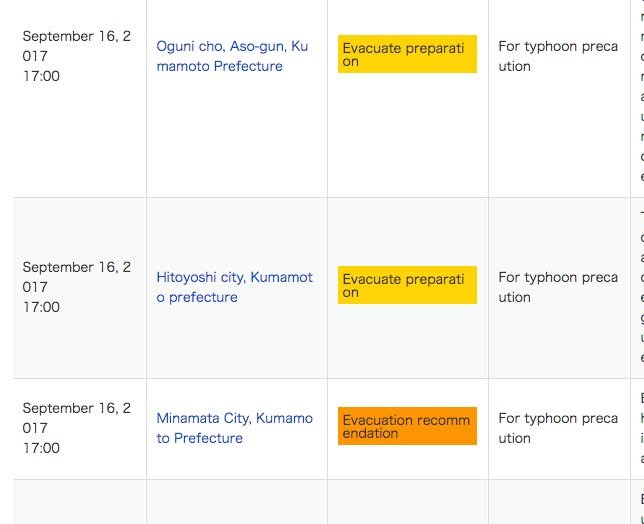Click the 17:00 time in Hitoyoshi city row

(x=41, y=307)
